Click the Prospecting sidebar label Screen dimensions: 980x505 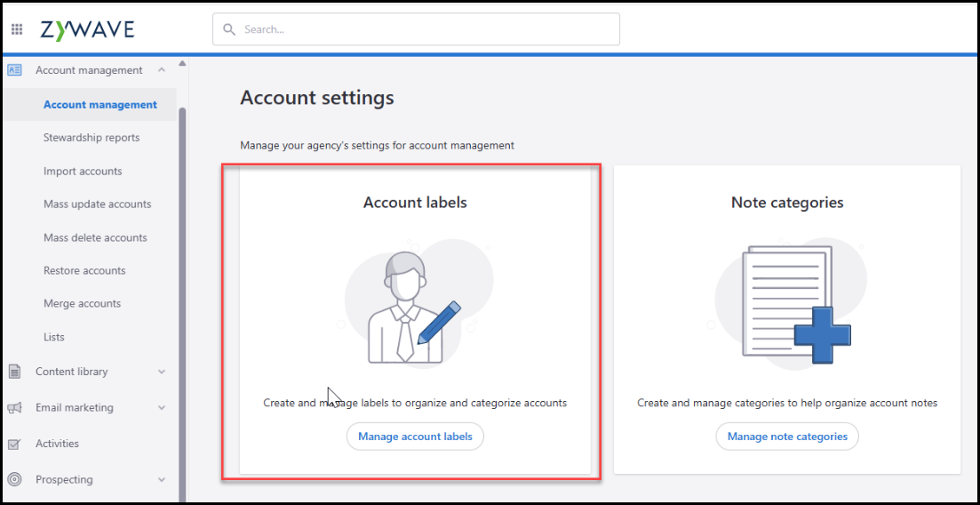[x=64, y=480]
